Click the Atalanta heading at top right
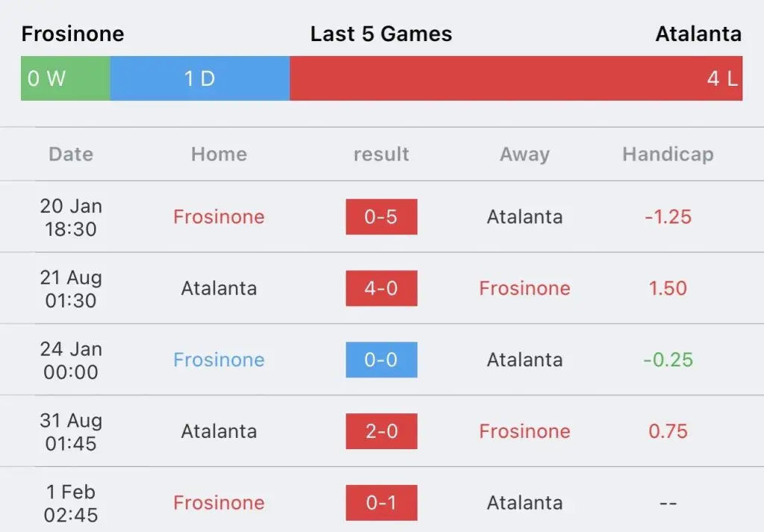Image resolution: width=764 pixels, height=532 pixels. point(698,34)
